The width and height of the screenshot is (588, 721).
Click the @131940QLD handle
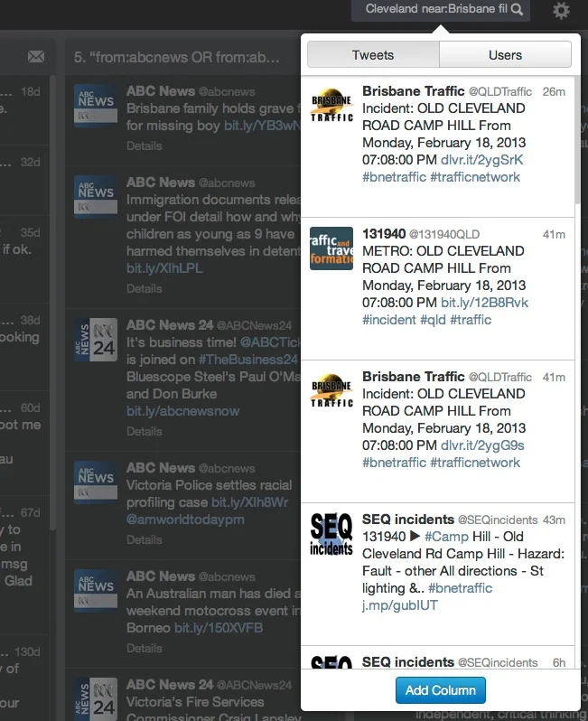coord(444,235)
